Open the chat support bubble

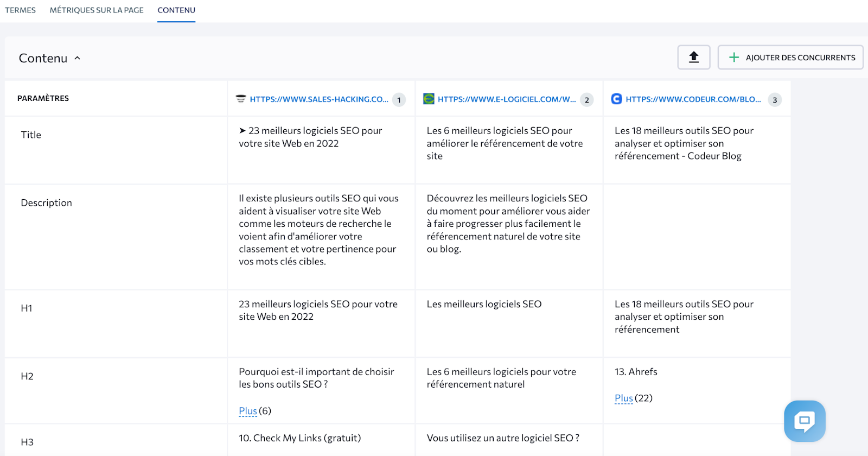click(x=805, y=421)
